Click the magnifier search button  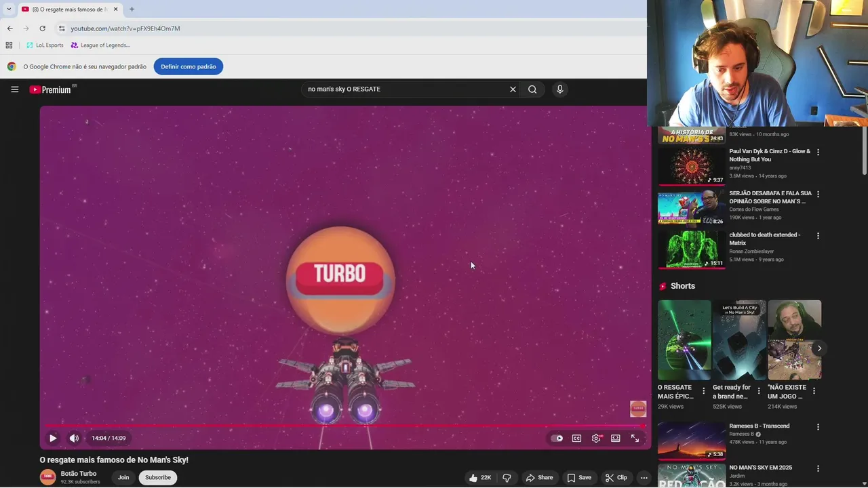[x=532, y=89]
